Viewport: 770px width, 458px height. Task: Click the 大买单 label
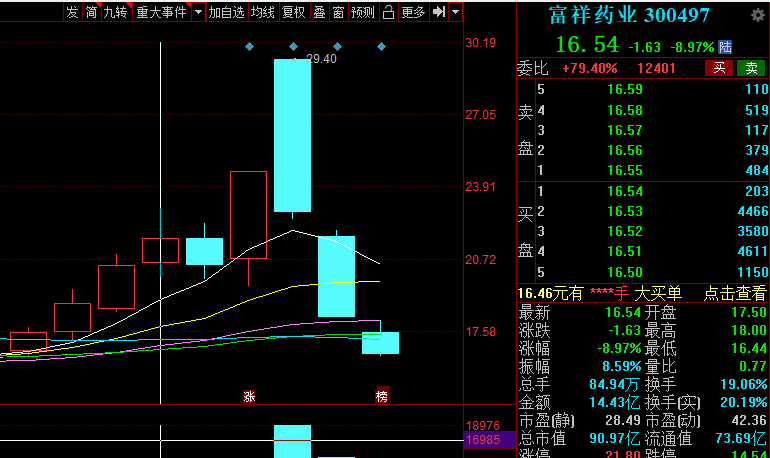click(658, 294)
